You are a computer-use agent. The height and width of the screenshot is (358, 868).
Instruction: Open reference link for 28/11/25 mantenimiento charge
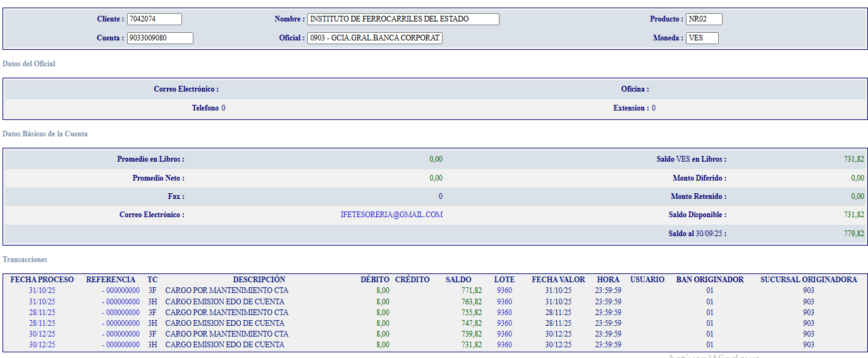point(123,313)
